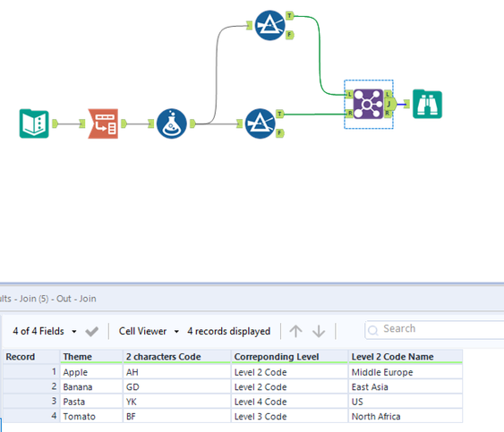Select the US cell
The width and height of the screenshot is (504, 432).
[406, 402]
